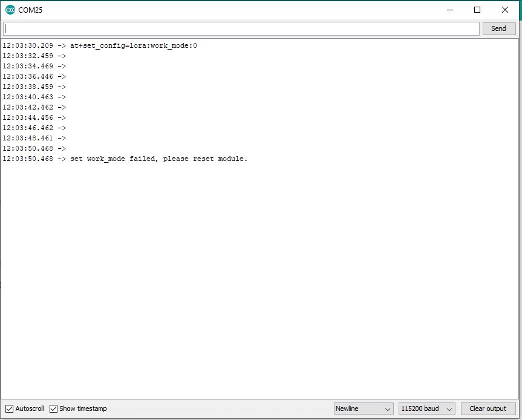522x420 pixels.
Task: Disable the Autoscroll checkbox
Action: [10, 409]
